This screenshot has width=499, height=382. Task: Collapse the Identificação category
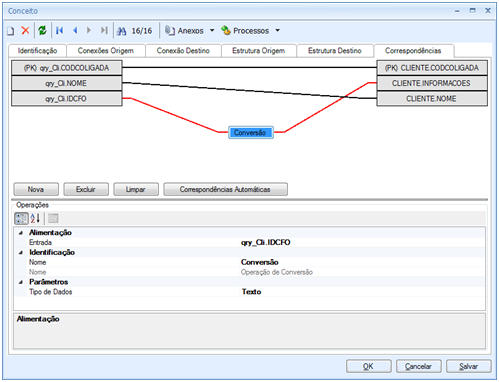click(21, 253)
